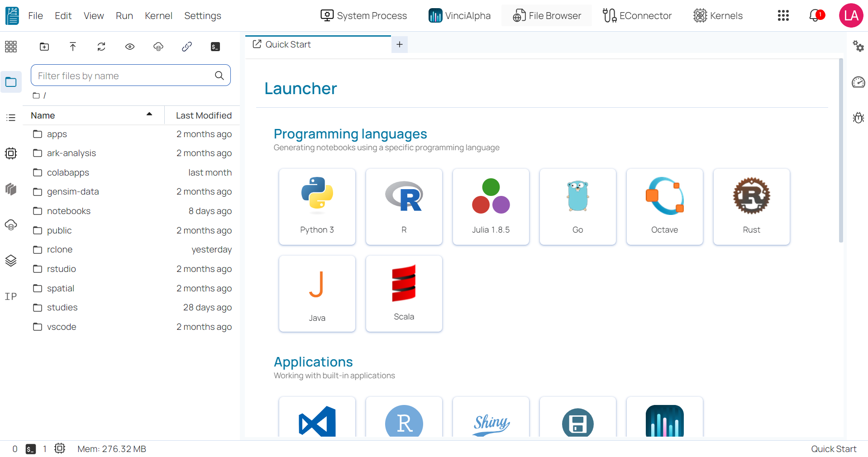868x457 pixels.
Task: Click the link icon in file toolbar
Action: pyautogui.click(x=187, y=47)
